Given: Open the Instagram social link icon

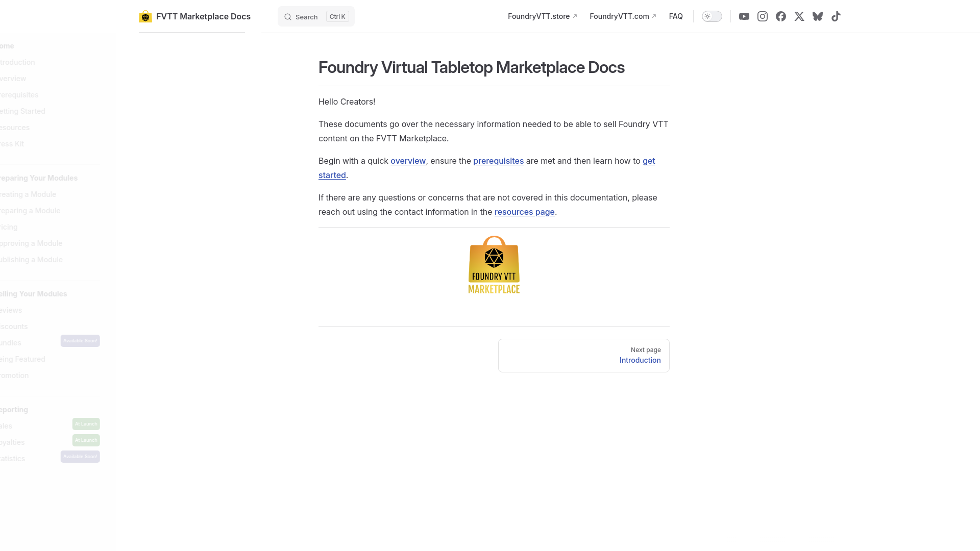Looking at the screenshot, I should (763, 16).
